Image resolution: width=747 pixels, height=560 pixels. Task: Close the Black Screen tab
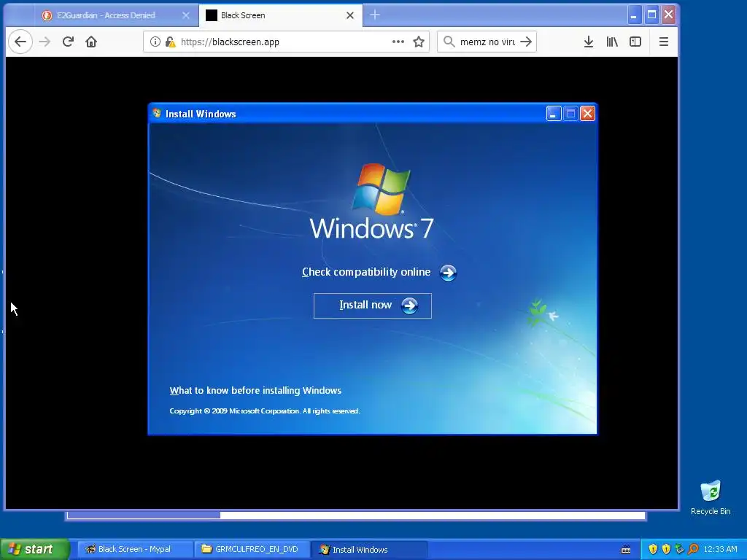click(x=350, y=15)
